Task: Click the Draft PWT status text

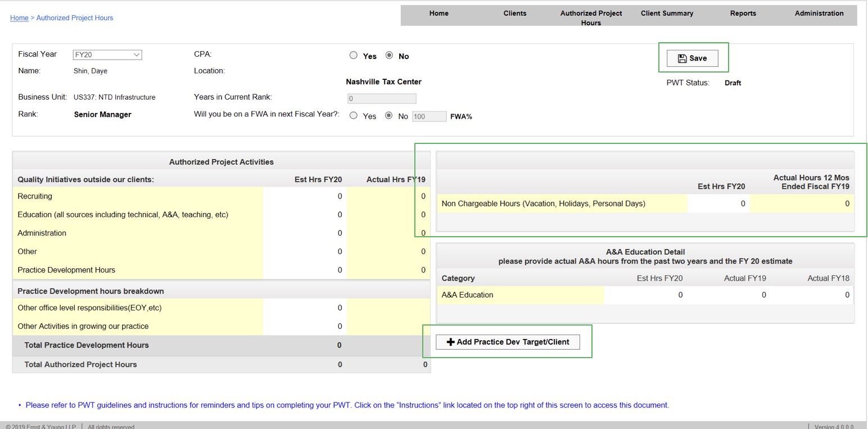Action: [x=733, y=83]
